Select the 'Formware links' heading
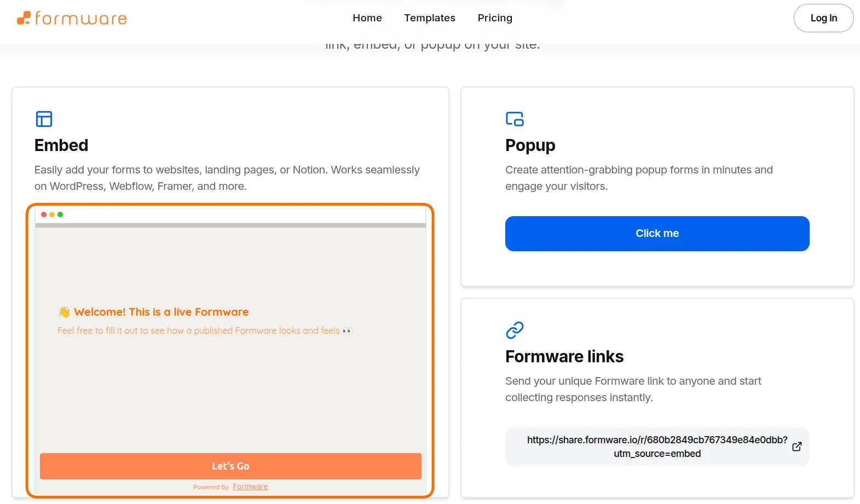This screenshot has width=860, height=504. coord(564,356)
